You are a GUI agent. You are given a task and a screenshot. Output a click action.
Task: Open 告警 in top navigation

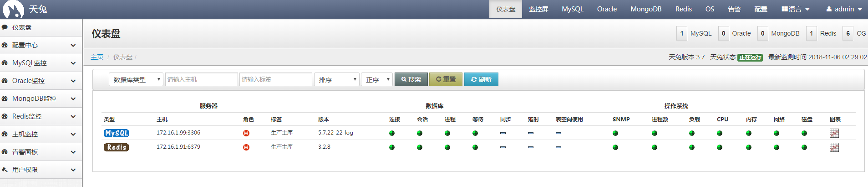[x=734, y=9]
